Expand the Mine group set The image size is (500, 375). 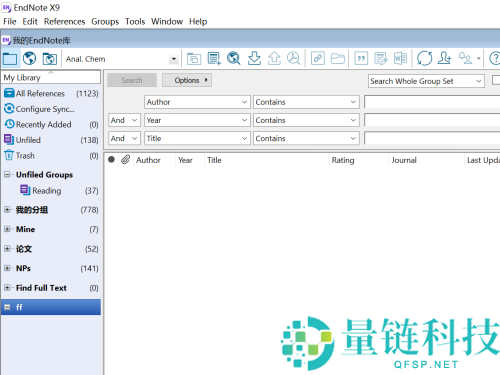(x=7, y=229)
